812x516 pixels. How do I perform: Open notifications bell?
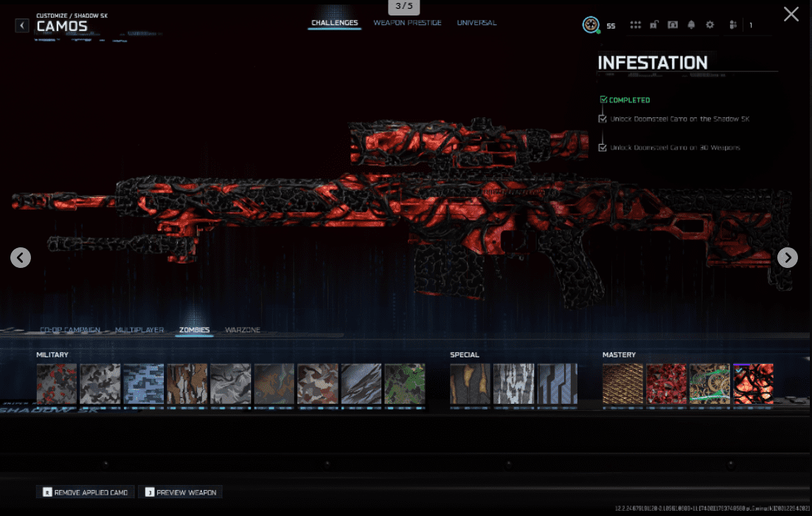[691, 24]
